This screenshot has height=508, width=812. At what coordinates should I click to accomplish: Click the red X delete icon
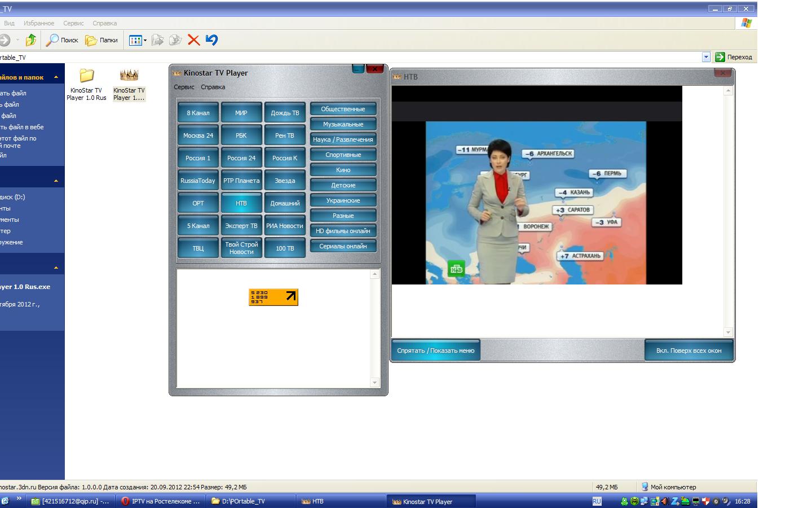(193, 40)
